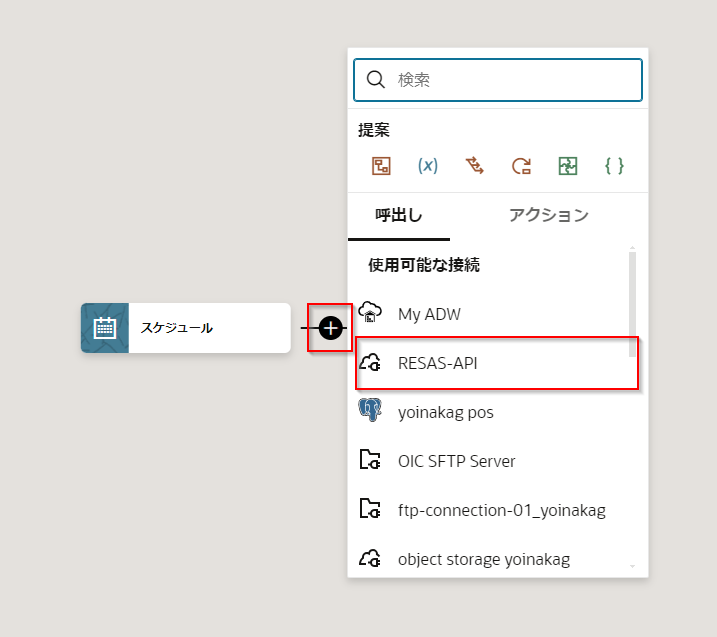Select the OIC SFTP Server connection
Viewport: 717px width, 637px height.
point(456,461)
